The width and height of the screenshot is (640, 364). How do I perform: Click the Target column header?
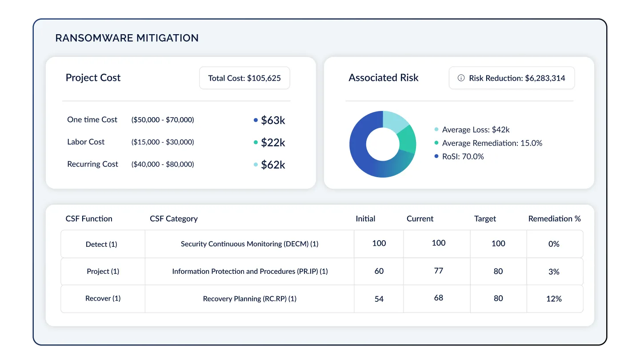point(485,218)
